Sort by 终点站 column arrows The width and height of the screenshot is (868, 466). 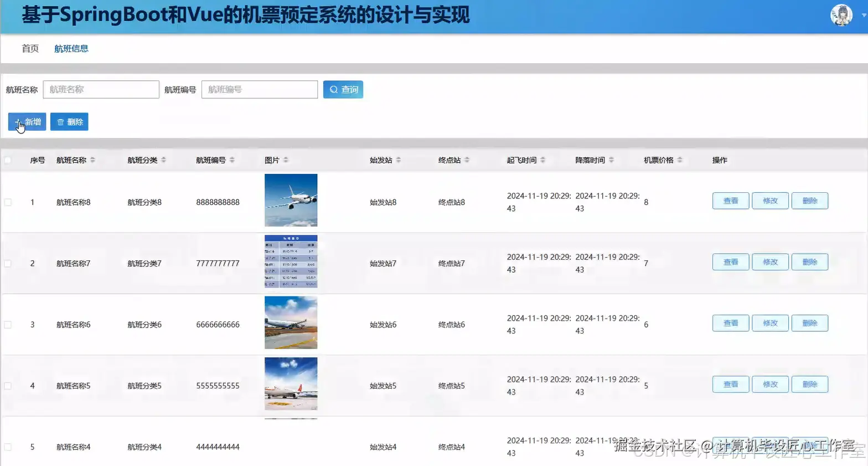[467, 160]
